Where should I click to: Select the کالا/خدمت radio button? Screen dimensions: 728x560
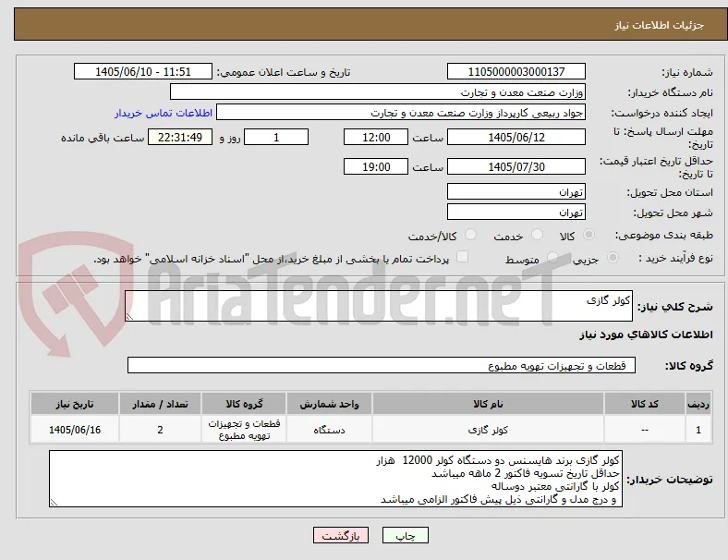coord(471,235)
